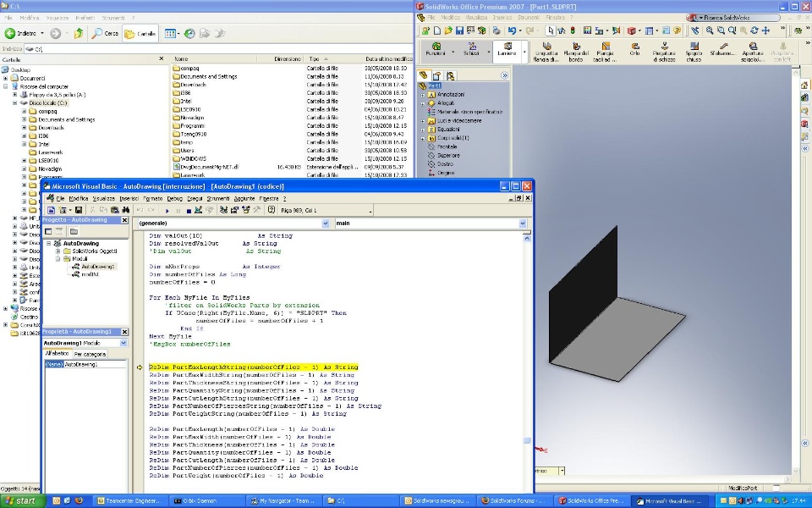Click the Run (play) icon in Visual Basic toolbar
This screenshot has height=508, width=812.
[167, 211]
